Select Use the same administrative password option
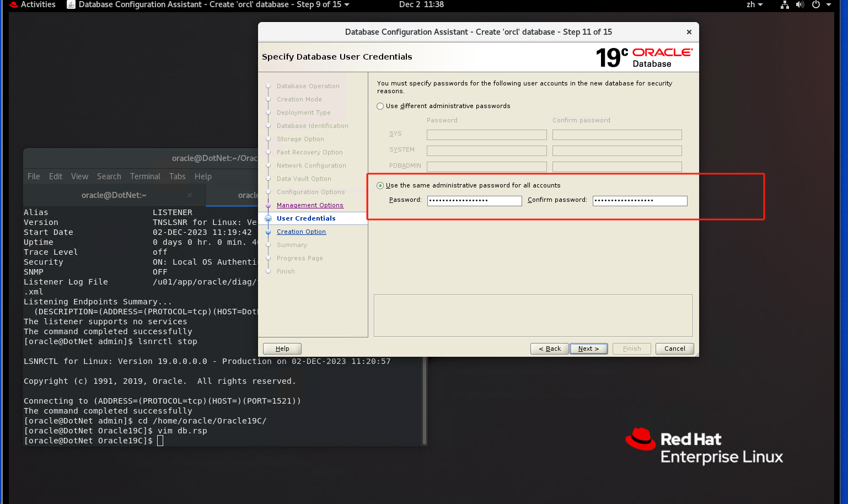The image size is (848, 504). point(380,185)
